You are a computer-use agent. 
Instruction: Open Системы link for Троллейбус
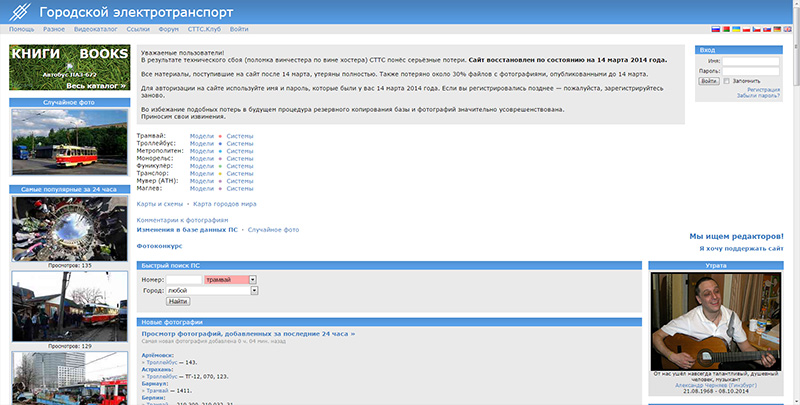240,144
